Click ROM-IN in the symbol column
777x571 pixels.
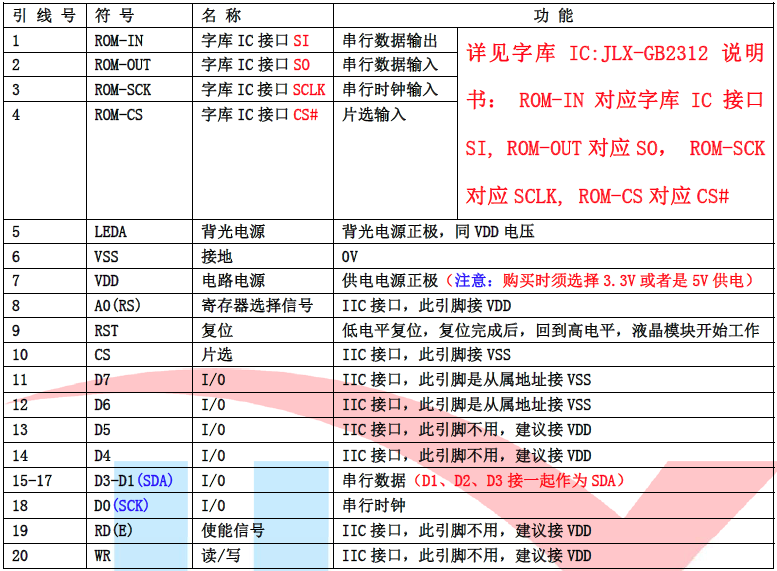118,41
